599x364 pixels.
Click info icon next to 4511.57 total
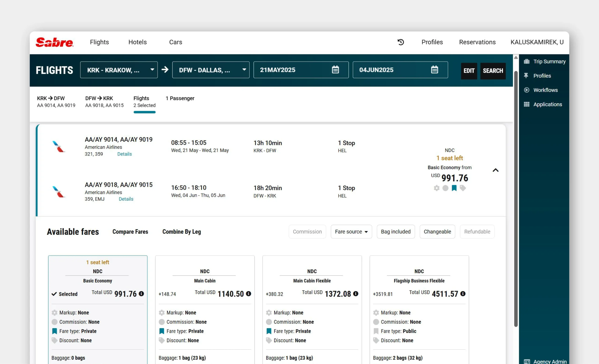(463, 294)
